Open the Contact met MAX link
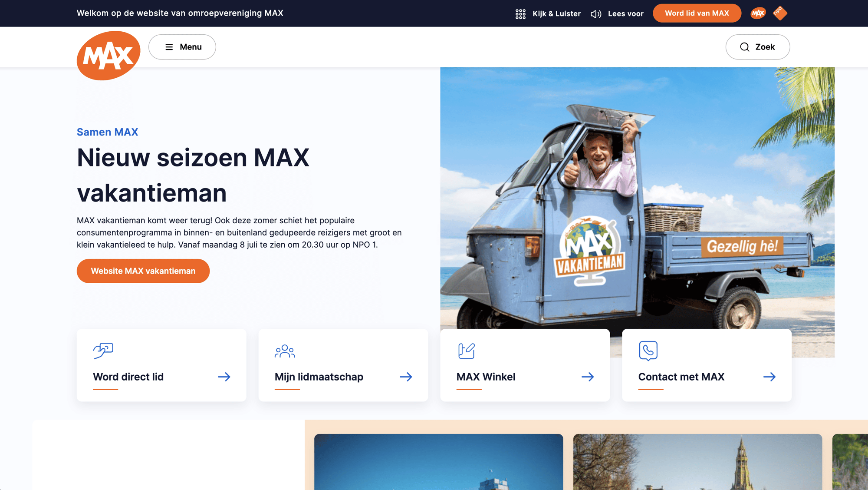Screen dimensions: 868x490 tap(681, 377)
